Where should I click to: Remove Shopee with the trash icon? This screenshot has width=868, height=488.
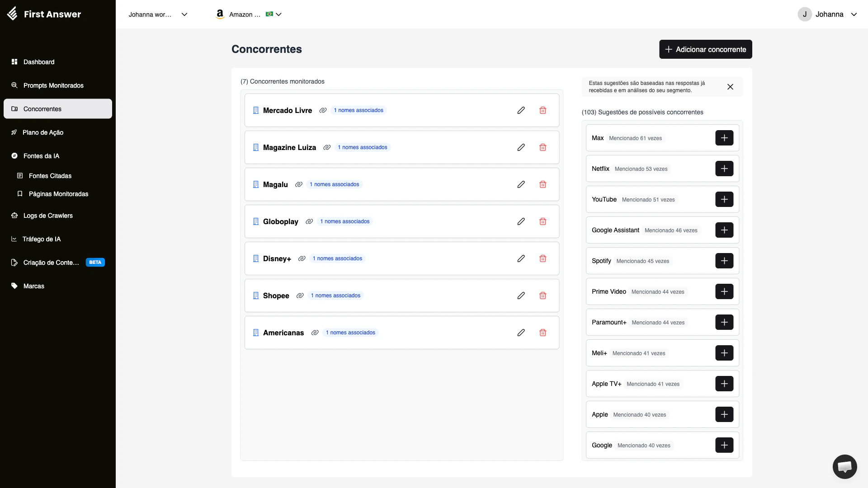coord(542,296)
